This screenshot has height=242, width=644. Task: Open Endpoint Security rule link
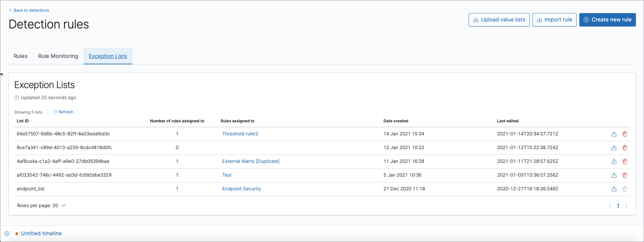coord(242,189)
